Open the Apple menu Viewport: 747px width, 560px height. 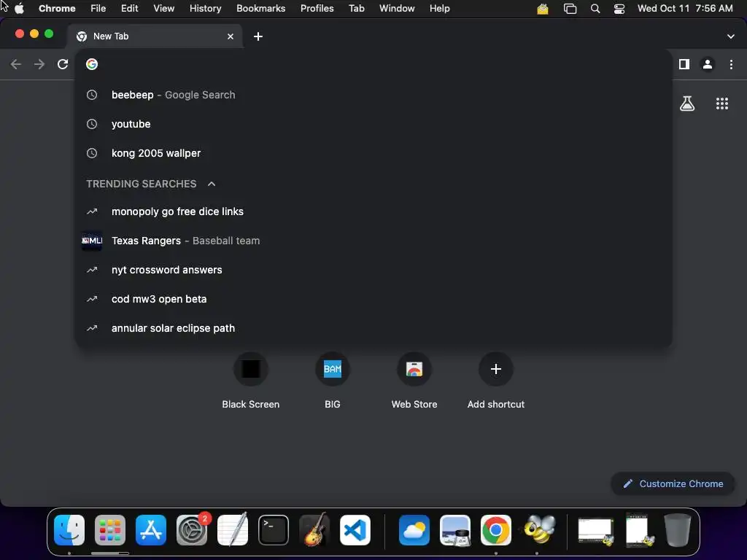[19, 8]
